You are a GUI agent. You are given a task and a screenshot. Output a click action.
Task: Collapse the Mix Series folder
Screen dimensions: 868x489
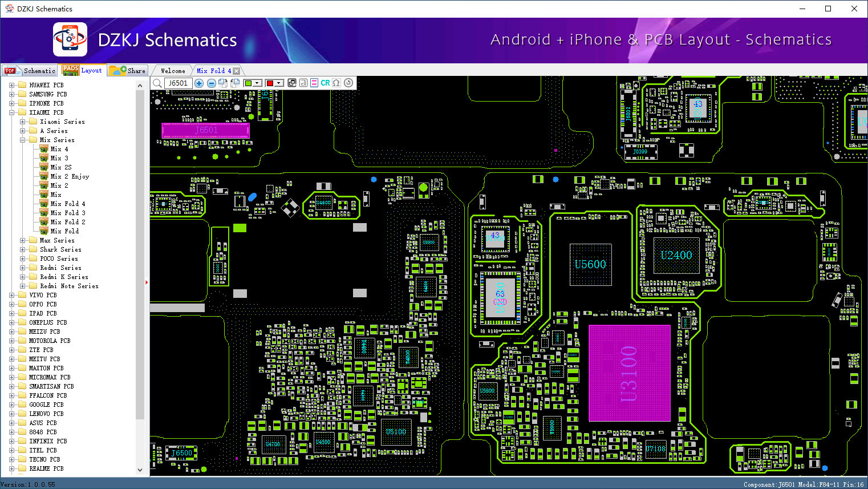pyautogui.click(x=23, y=140)
